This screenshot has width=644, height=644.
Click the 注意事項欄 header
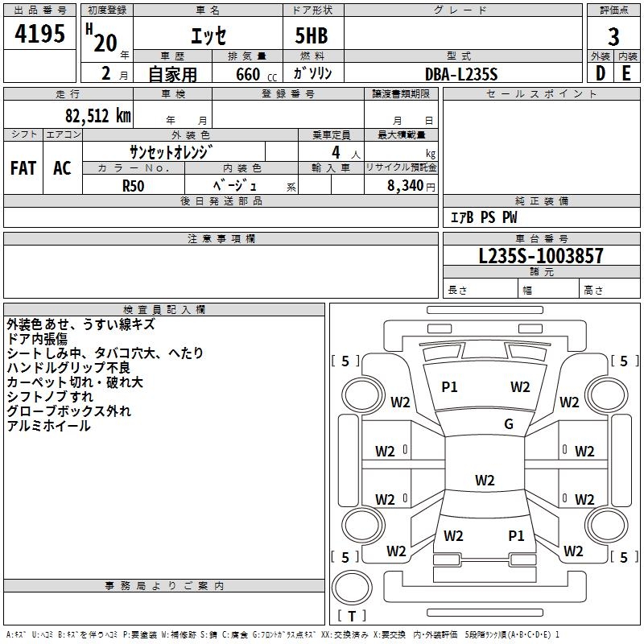221,238
